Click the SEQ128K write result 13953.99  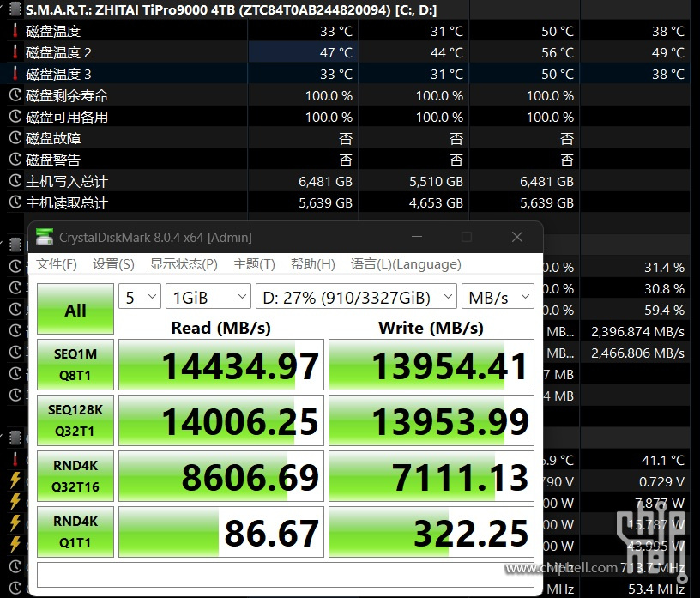(x=431, y=420)
